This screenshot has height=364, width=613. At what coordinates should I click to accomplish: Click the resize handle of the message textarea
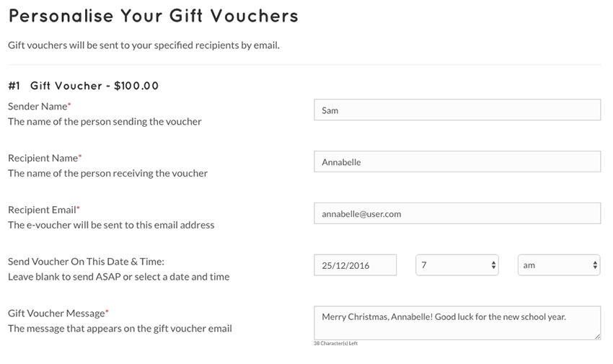pos(597,337)
